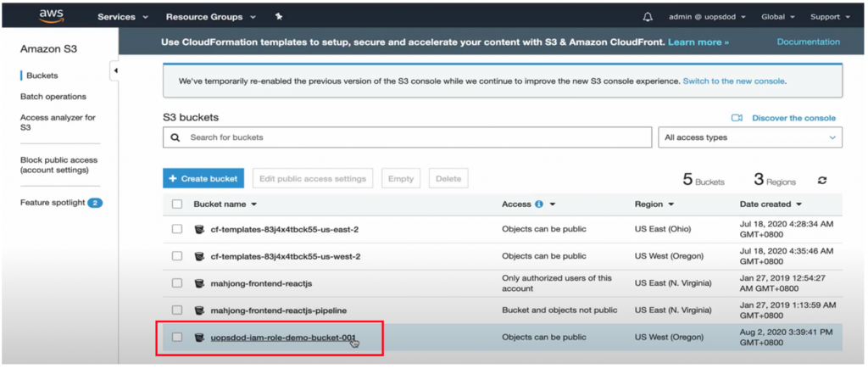Click Switch to the new console link
Viewport: 868px width, 369px height.
click(x=733, y=81)
